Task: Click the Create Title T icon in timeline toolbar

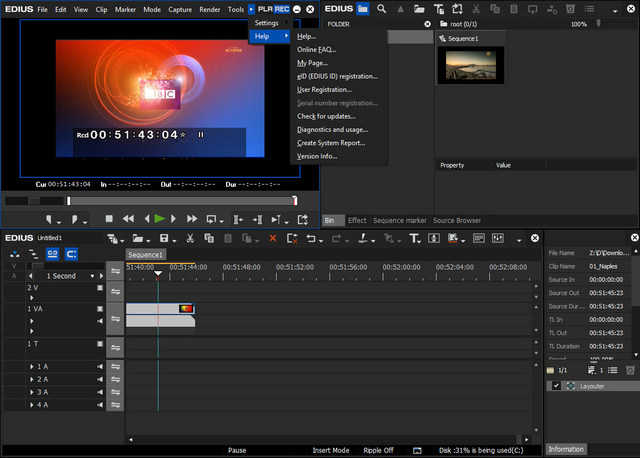Action: [415, 238]
